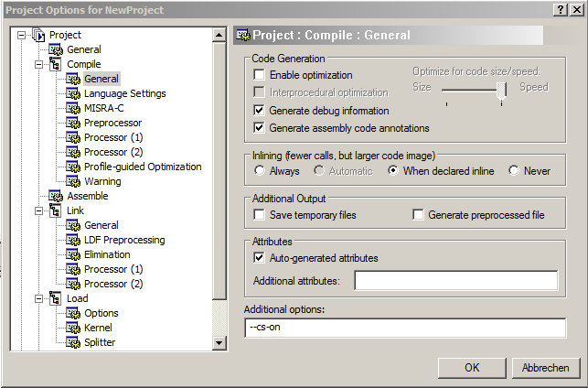Click the tree vertical scrollbar thumb
The height and width of the screenshot is (388, 588).
coord(219,171)
